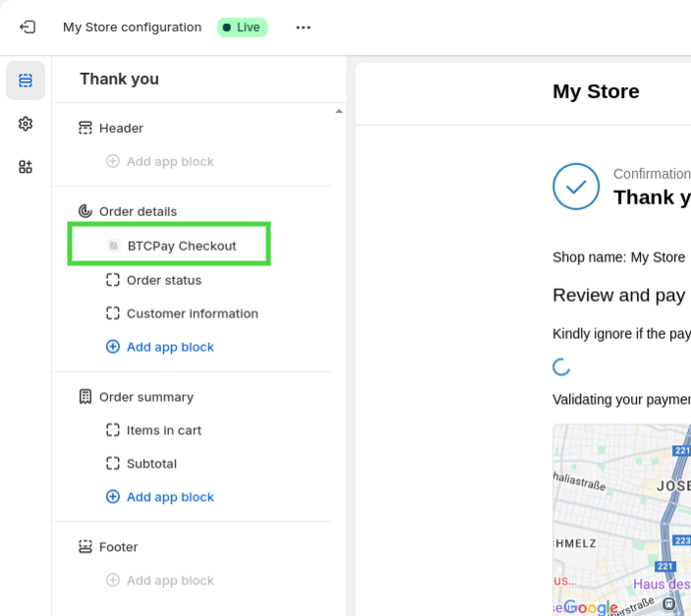Screen dimensions: 691x616
Task: Click the Thank you panel heading
Action: coord(120,79)
